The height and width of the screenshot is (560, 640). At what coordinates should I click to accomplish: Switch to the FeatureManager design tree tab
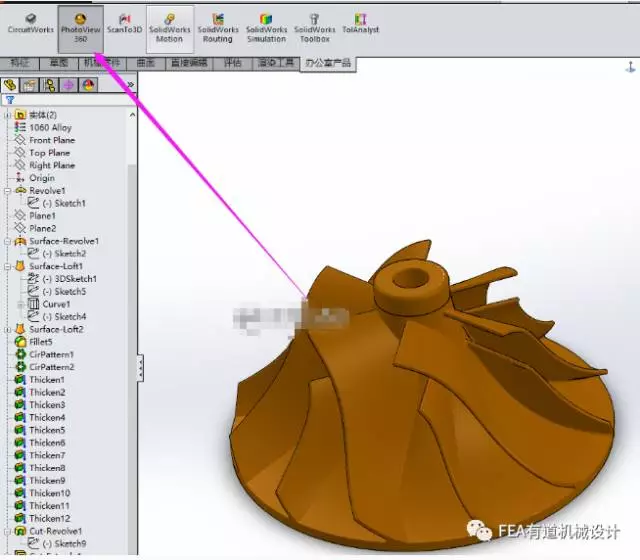pyautogui.click(x=9, y=85)
